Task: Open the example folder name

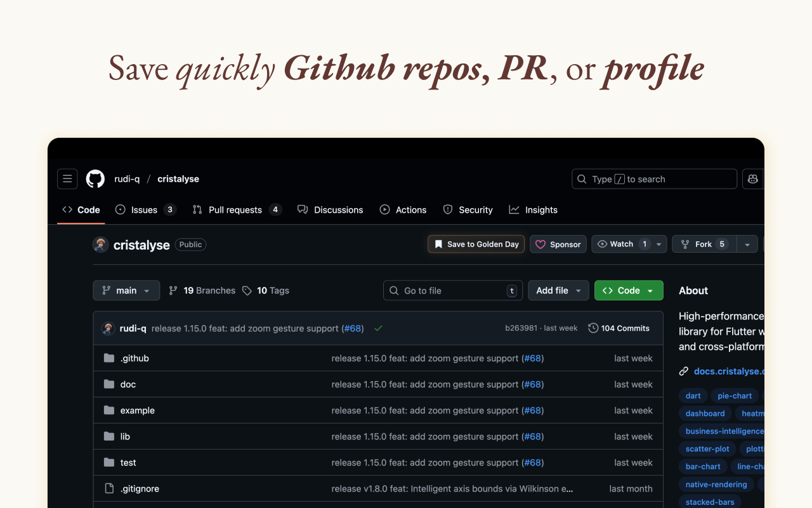Action: [x=138, y=410]
